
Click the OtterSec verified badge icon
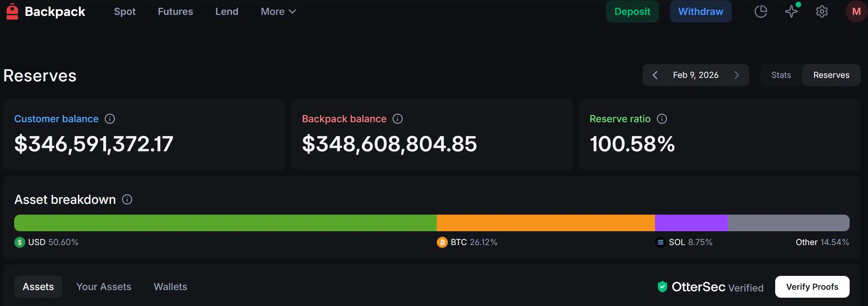click(662, 287)
